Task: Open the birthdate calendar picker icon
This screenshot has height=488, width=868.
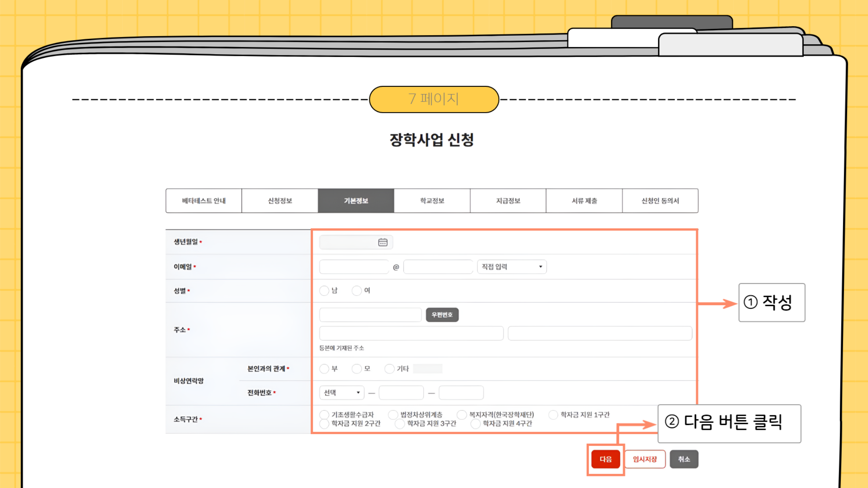Action: [x=383, y=242]
